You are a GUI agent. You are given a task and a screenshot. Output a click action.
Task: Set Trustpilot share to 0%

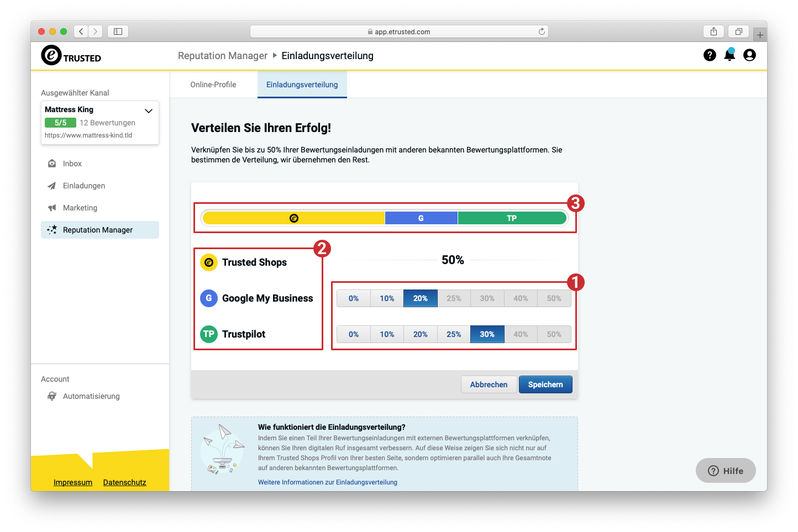point(354,334)
